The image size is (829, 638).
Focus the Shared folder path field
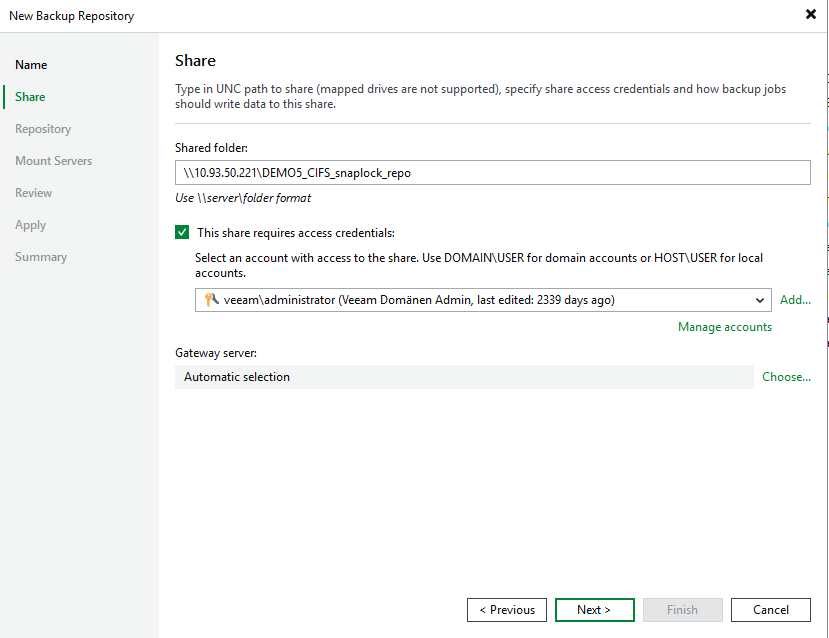[x=492, y=173]
